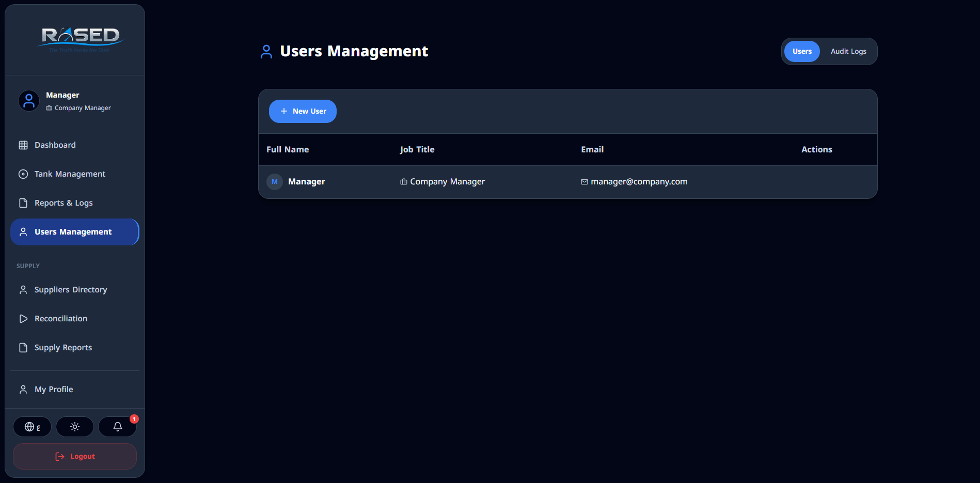Click the briefcase icon beside Company Manager
Screen dimensions: 980x483
coord(403,182)
